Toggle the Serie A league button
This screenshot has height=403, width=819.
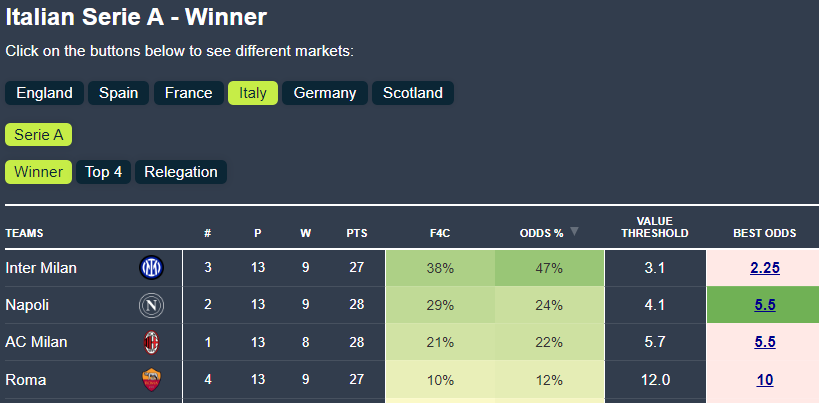point(39,135)
